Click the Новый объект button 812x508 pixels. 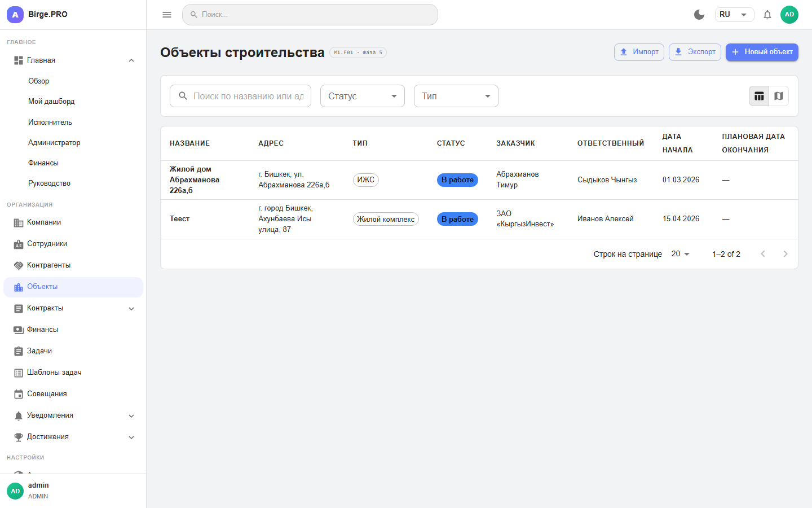762,52
